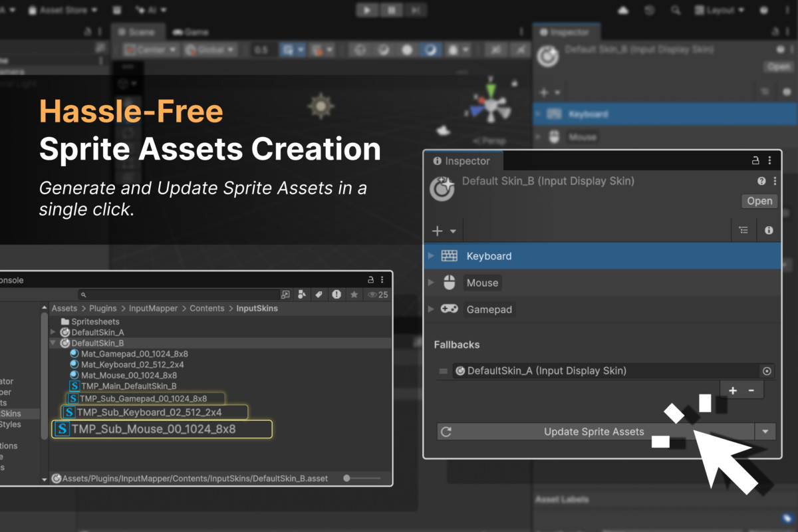Screen dimensions: 798x532
Task: Select the Mouse device icon
Action: pyautogui.click(x=450, y=283)
